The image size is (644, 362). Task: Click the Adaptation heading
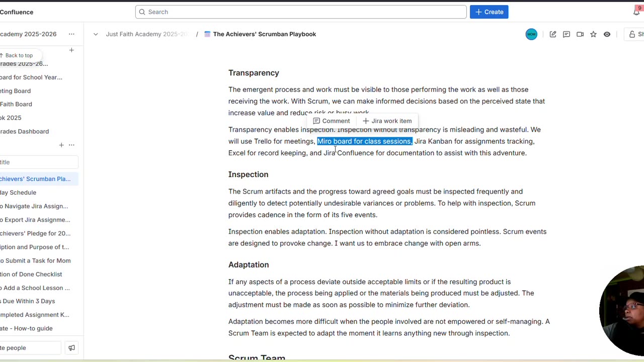pos(249,265)
